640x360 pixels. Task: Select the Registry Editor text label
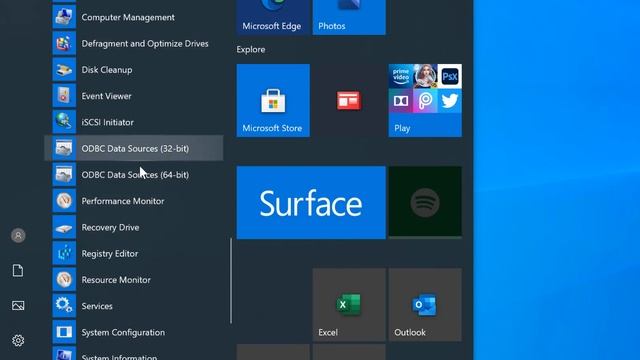(x=110, y=253)
